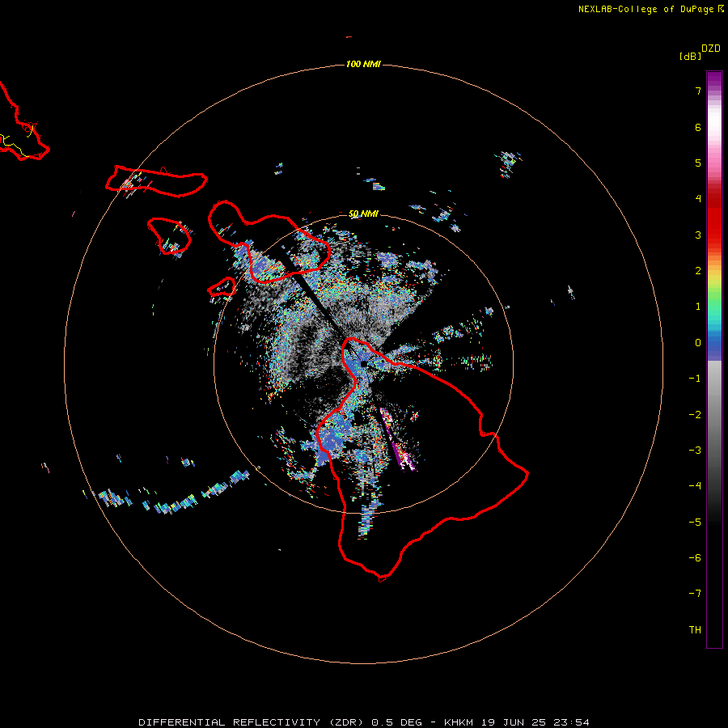Click the -7 value on color scale
The image size is (728, 728).
[x=695, y=594]
